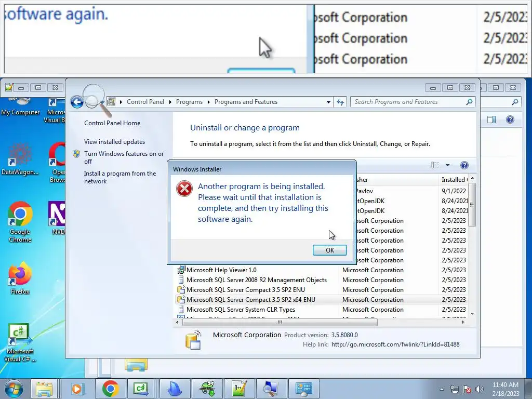Open Install a program from the network
The image size is (532, 399).
tap(120, 177)
